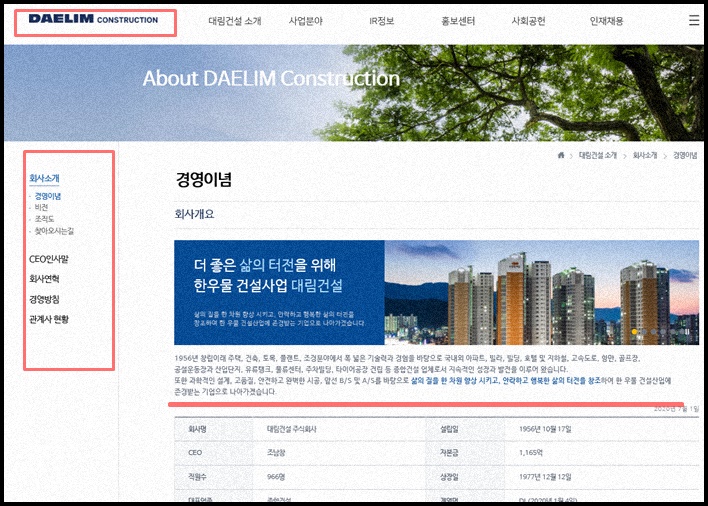Click the 1,165억 capital value
This screenshot has width=708, height=506.
pos(531,452)
